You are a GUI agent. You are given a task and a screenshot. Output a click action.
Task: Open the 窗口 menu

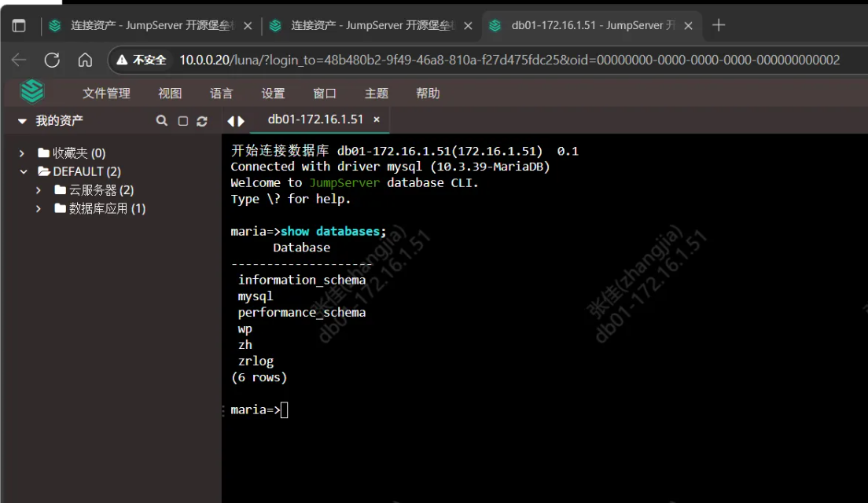click(x=325, y=94)
